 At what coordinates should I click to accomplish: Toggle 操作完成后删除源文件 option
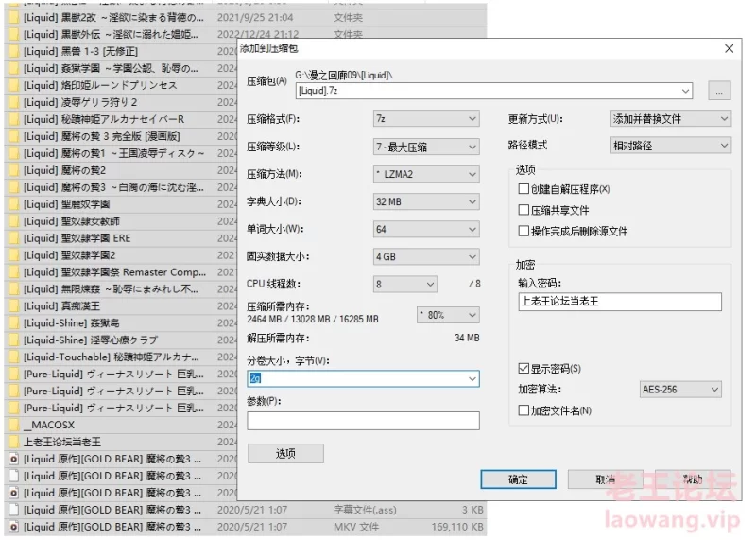524,231
